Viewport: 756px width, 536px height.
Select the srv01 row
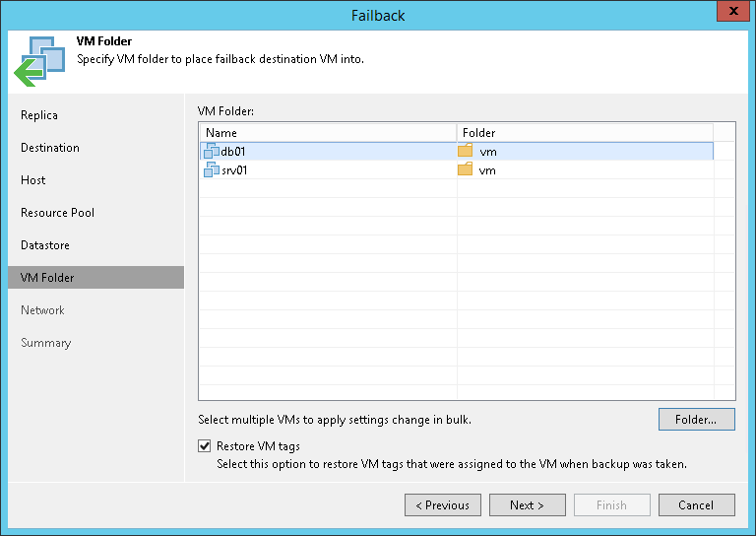point(325,170)
